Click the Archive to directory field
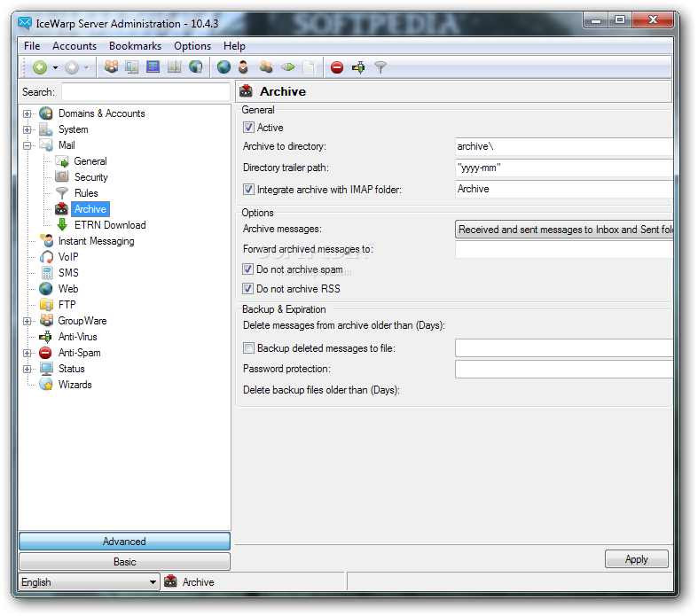Screen dimensions: 698x616 click(563, 147)
